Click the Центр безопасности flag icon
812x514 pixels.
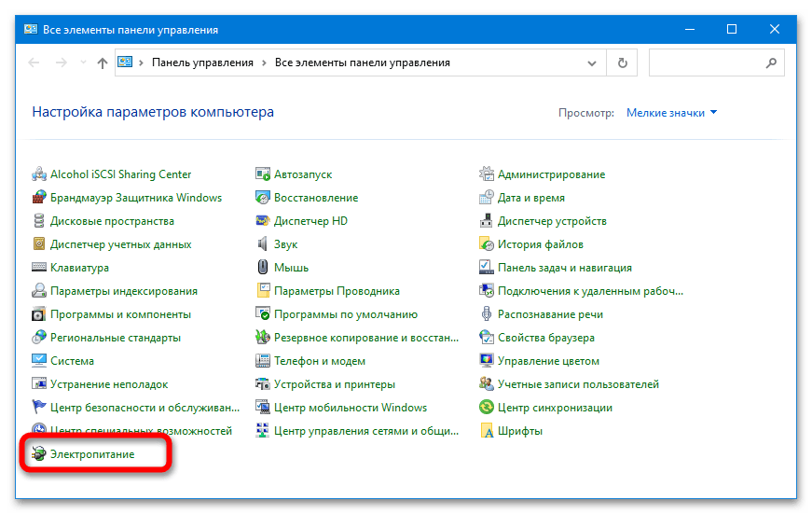point(39,408)
